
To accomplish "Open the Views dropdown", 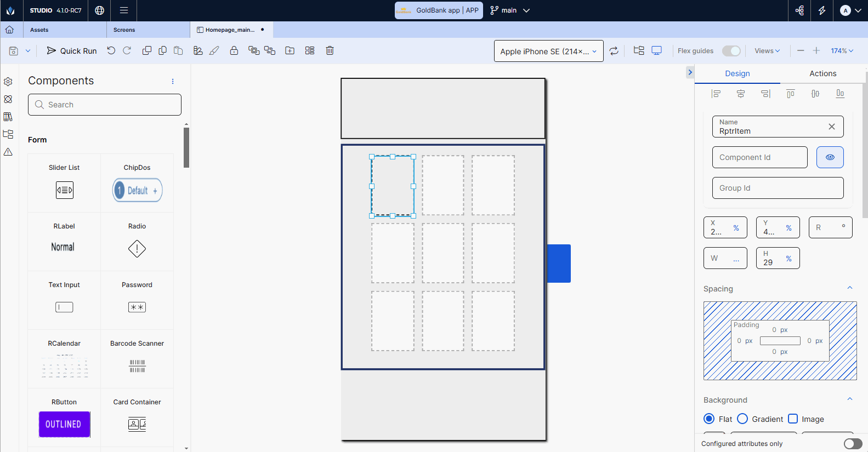I will tap(767, 51).
